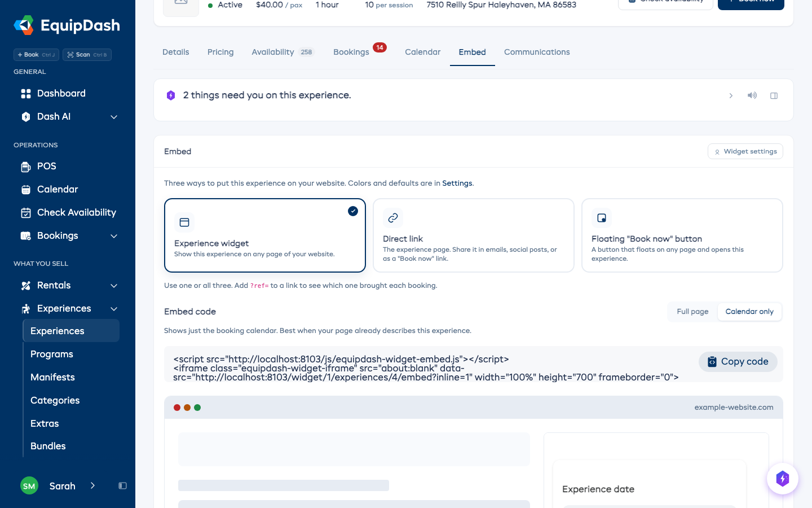This screenshot has height=508, width=812.
Task: Click the sidebar Calendar icon
Action: coord(26,190)
